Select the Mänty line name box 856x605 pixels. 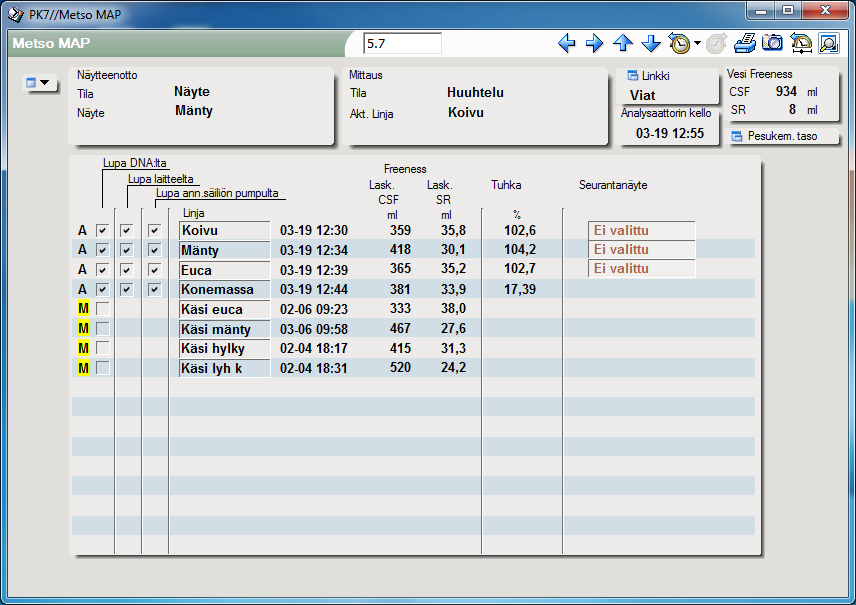click(224, 250)
